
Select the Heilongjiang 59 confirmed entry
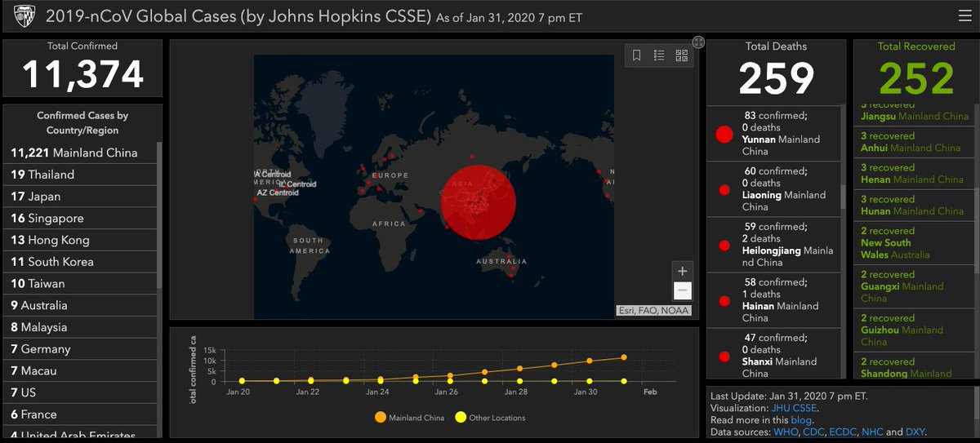(773, 245)
